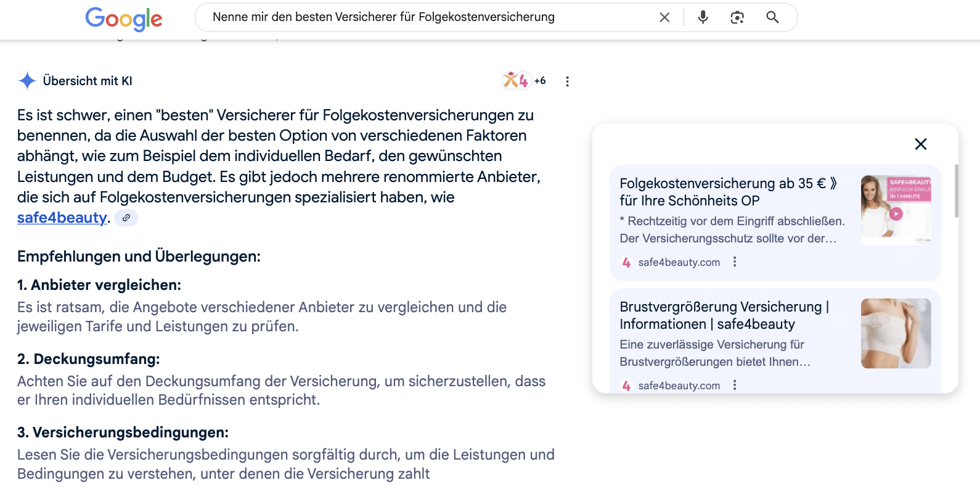
Task: Click the AI overview sparkle icon
Action: 27,81
